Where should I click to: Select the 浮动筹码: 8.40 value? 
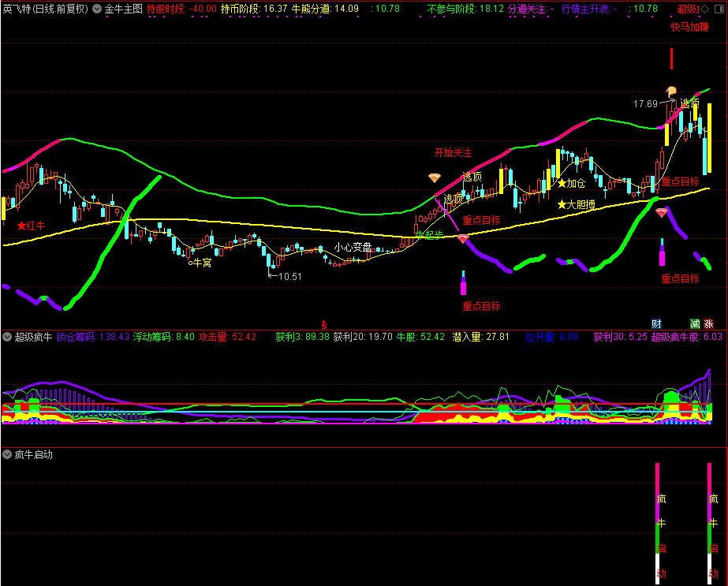click(163, 337)
